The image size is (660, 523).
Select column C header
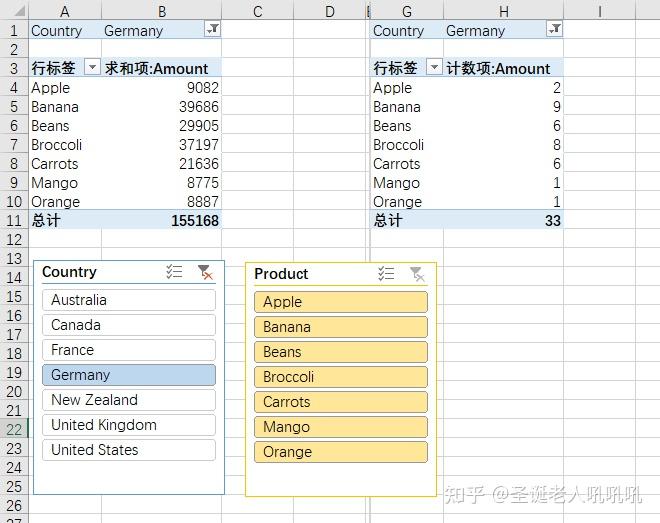point(258,11)
